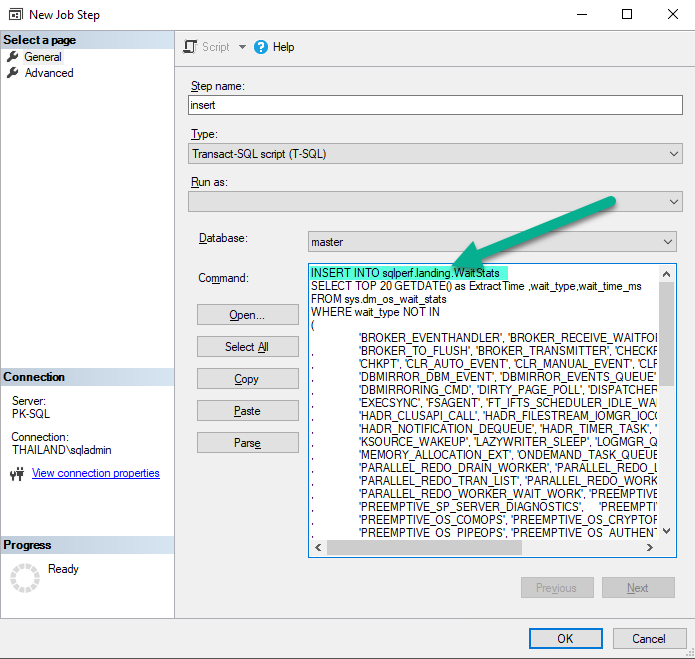Click the Parse button
The image size is (695, 659).
click(x=247, y=443)
